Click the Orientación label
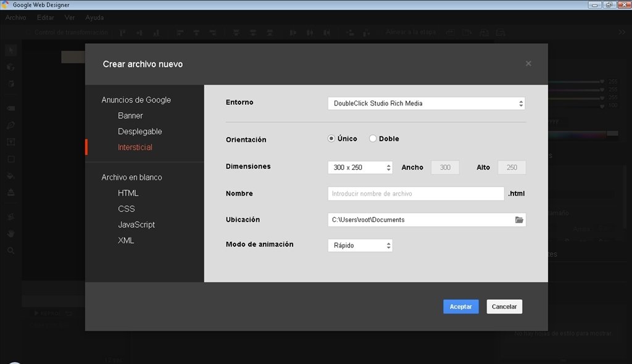 click(x=246, y=139)
